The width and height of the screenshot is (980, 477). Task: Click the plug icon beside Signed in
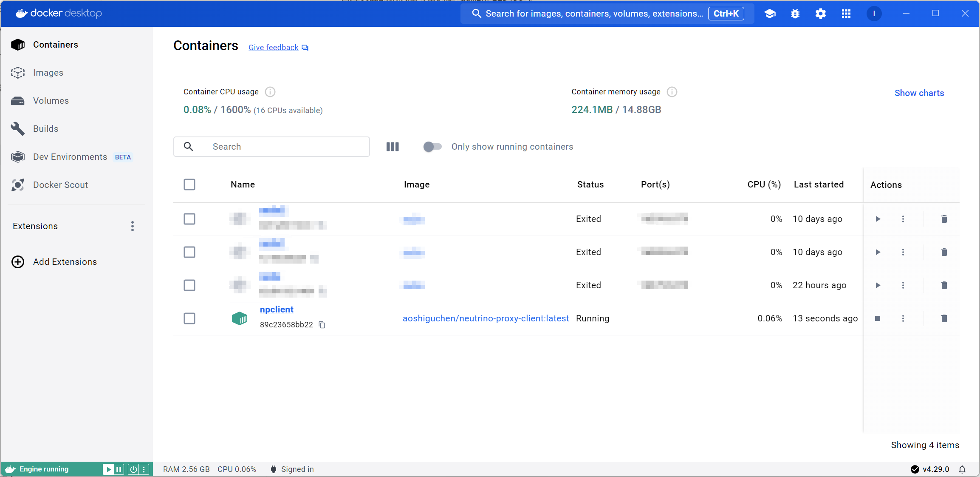[274, 469]
